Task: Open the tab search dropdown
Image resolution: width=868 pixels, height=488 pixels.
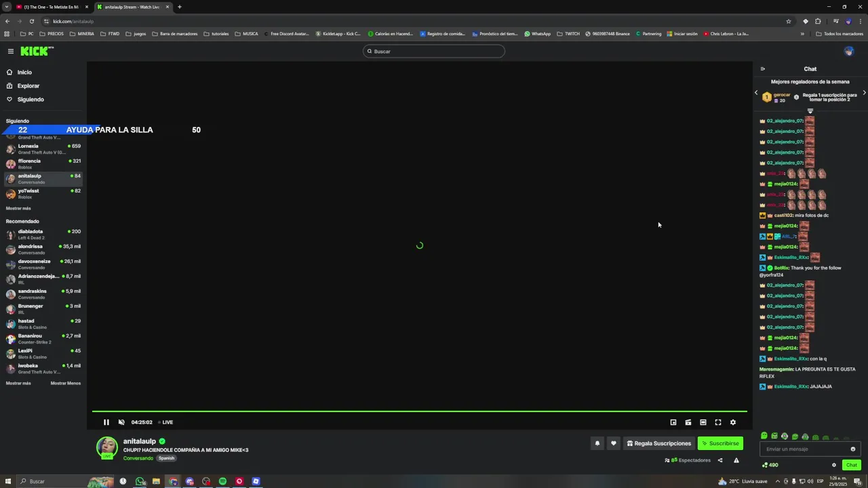Action: pos(6,7)
